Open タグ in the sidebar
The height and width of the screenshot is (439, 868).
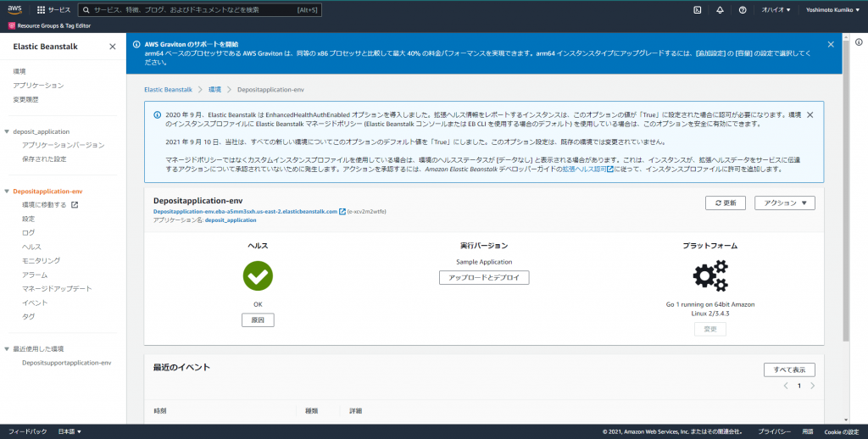point(28,317)
